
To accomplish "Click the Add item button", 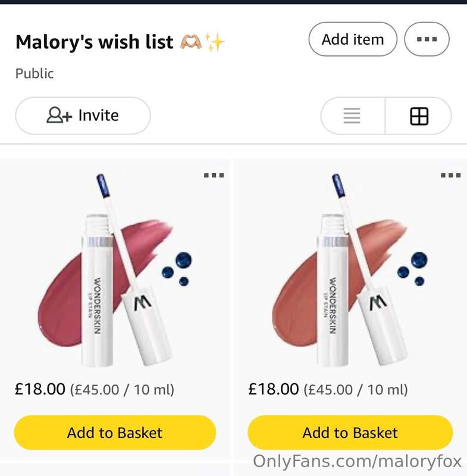I will coord(353,39).
